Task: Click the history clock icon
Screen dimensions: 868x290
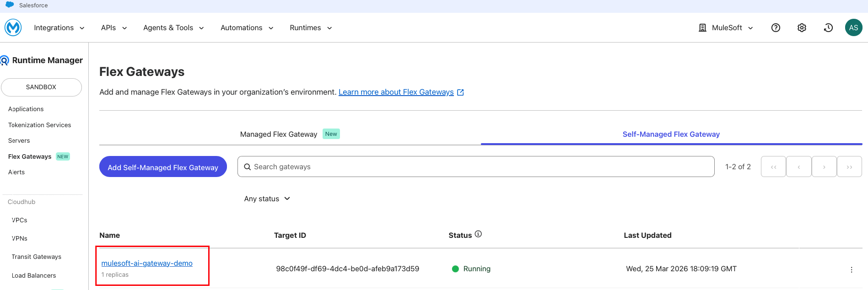Action: 828,28
